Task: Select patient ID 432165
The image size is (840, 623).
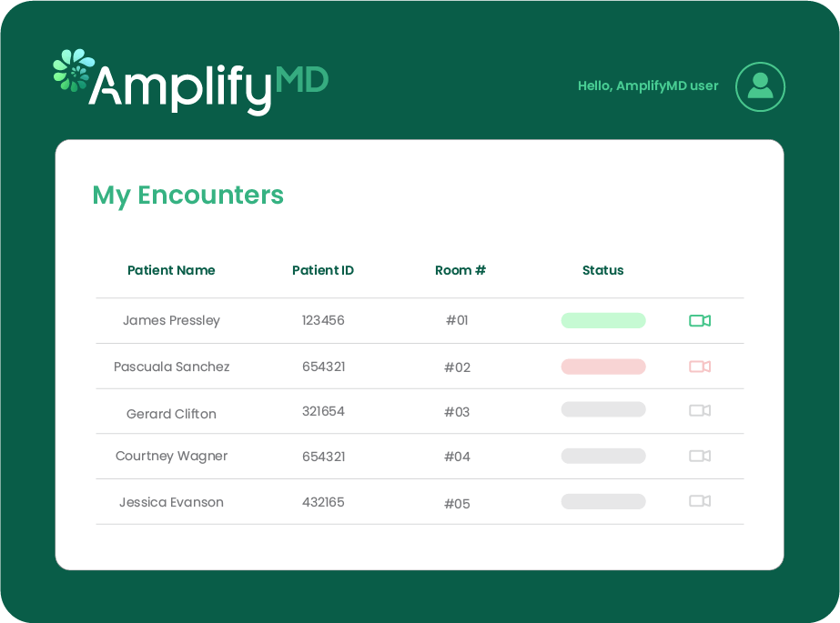Action: (x=323, y=502)
